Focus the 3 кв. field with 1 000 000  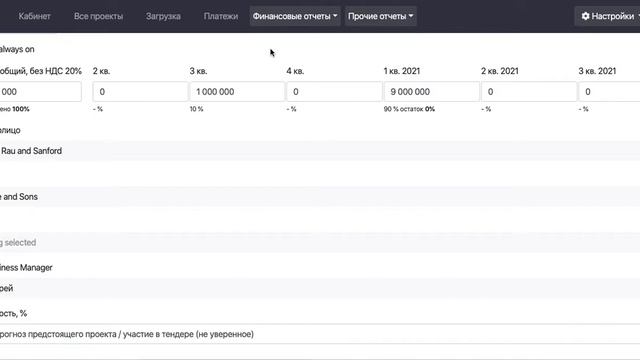(x=237, y=92)
